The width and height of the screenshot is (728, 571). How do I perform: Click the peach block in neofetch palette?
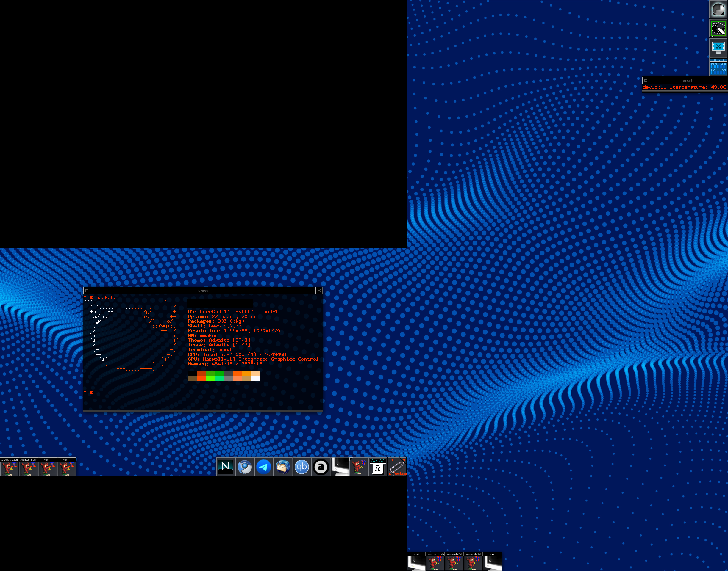coord(255,374)
